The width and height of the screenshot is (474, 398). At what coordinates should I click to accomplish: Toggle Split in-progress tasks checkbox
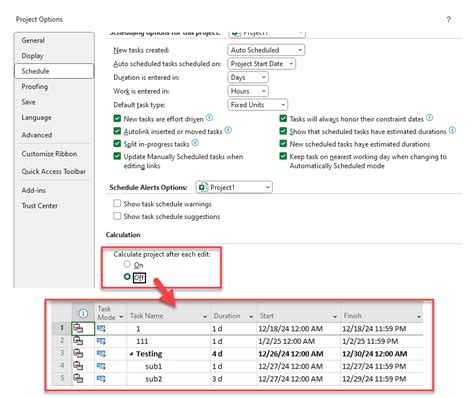coord(117,144)
